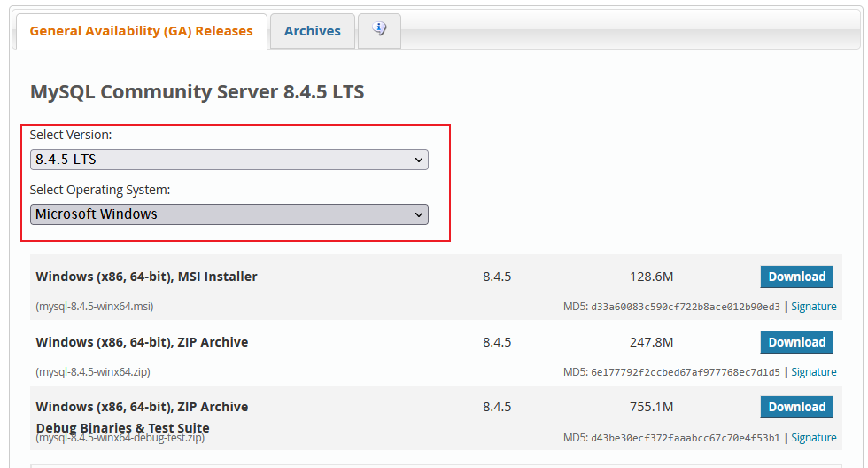The width and height of the screenshot is (868, 468).
Task: Select the heading MySQL Community Server 8.4.5 LTS
Action: 197,91
